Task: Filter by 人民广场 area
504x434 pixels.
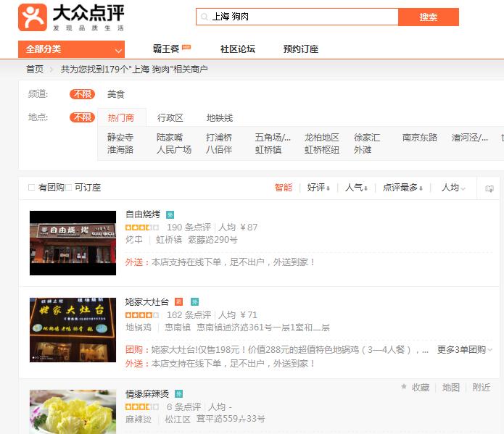Action: coord(174,150)
